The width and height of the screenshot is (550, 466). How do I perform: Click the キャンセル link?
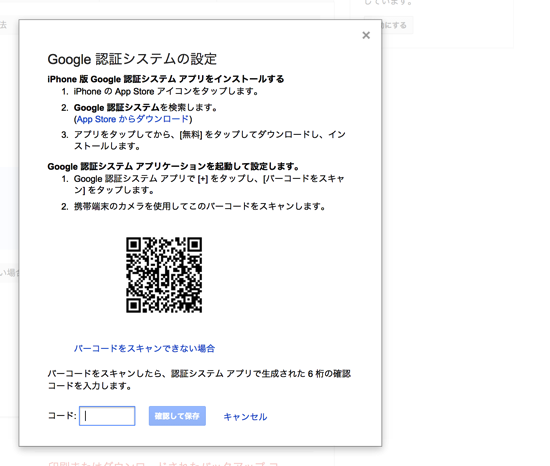(245, 417)
